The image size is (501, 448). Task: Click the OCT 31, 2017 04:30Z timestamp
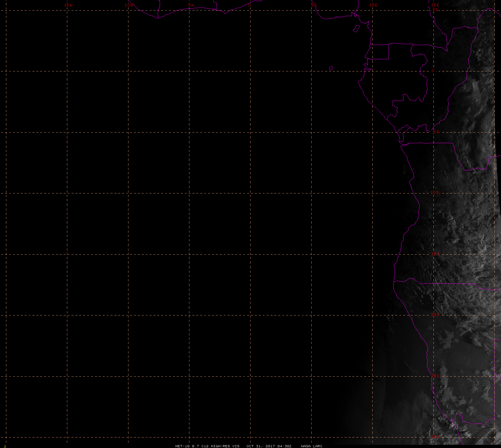(x=269, y=446)
